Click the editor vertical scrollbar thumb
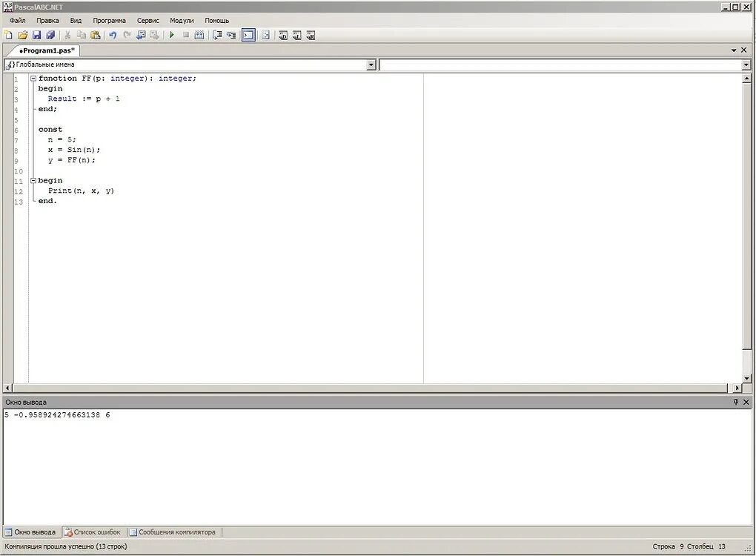 pyautogui.click(x=746, y=216)
